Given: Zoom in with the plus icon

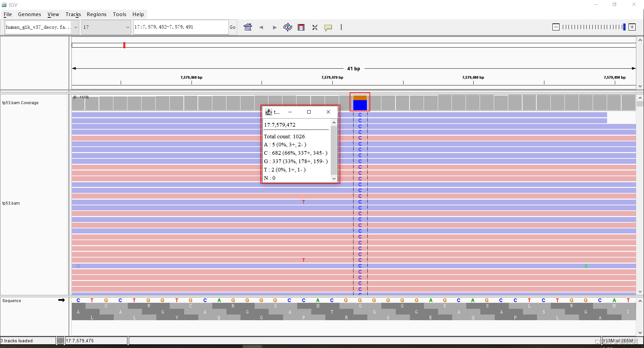Looking at the screenshot, I should 632,27.
